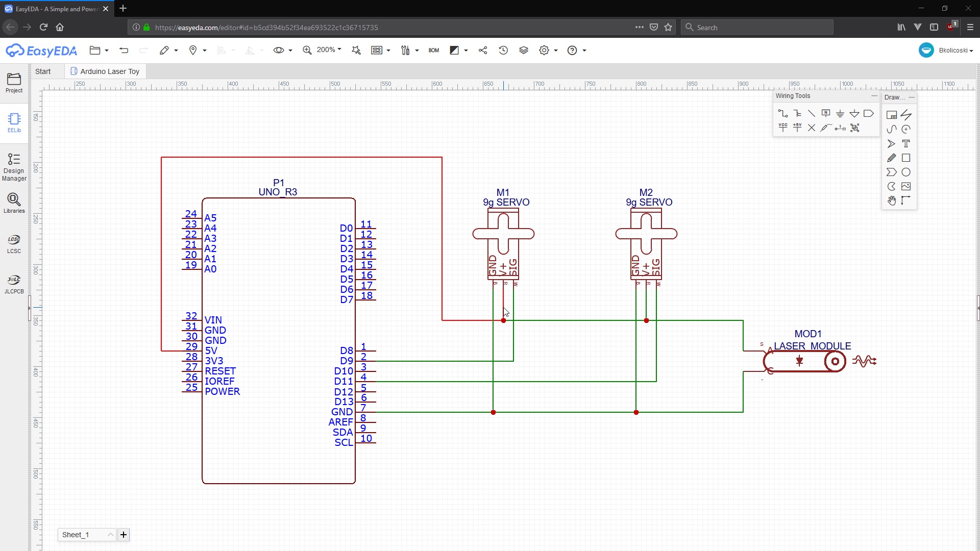Open the History clock icon
This screenshot has width=980, height=551.
pyautogui.click(x=503, y=50)
